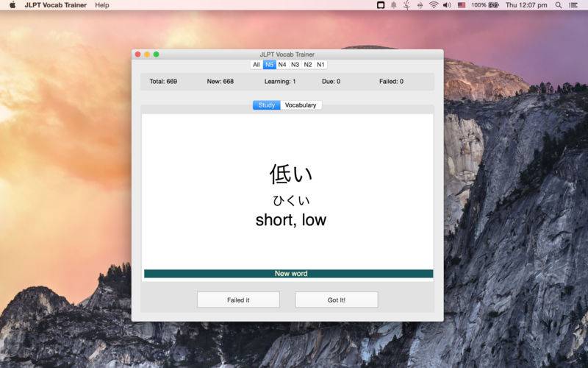Click the meaning text short, low
Image resolution: width=588 pixels, height=368 pixels.
291,220
